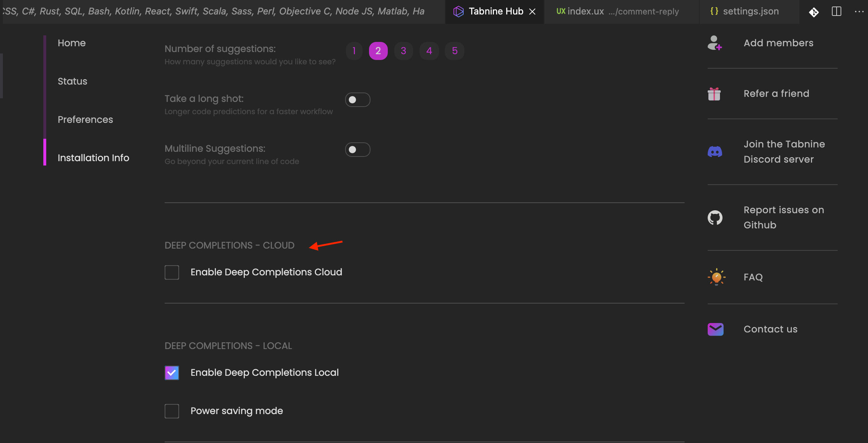Click 'How many suggestions would you like to see?' text
868x443 pixels.
[x=250, y=62]
